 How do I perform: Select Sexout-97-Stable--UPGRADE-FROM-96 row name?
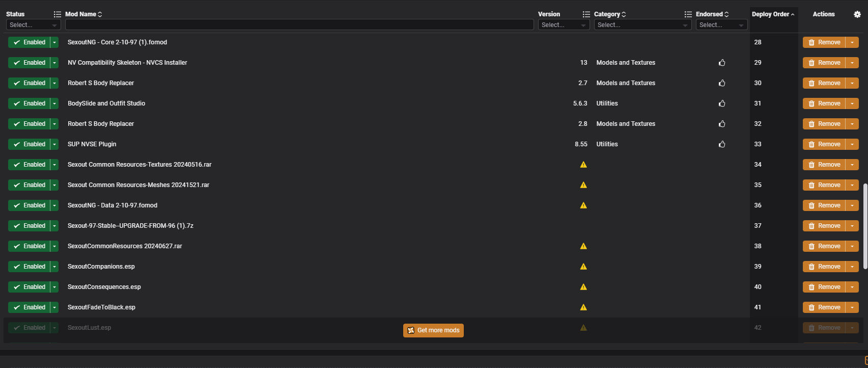(130, 226)
